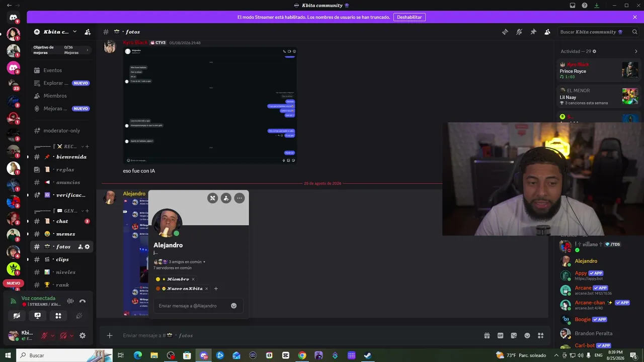Click the Deshabilitar button in banner
This screenshot has width=644, height=362.
[409, 17]
